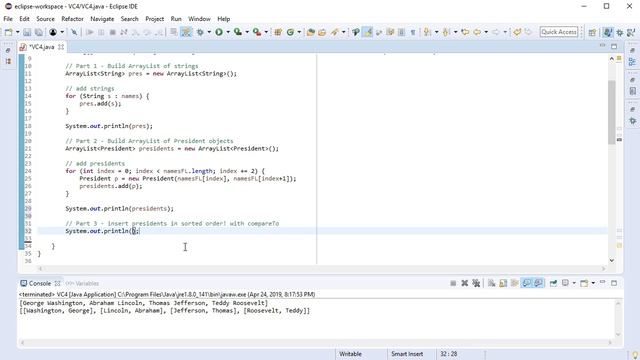Viewport: 640px width, 360px height.
Task: Click the New Java Class icon
Action: coord(290,32)
